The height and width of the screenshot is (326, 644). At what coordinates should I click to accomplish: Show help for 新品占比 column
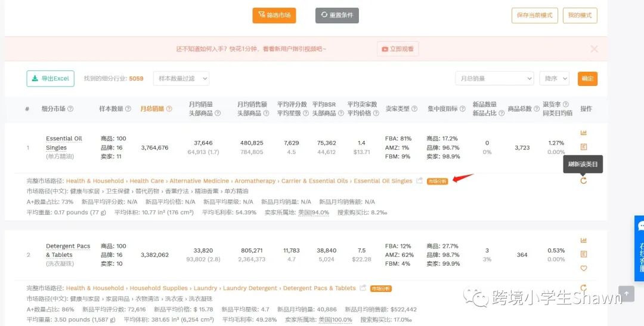coord(501,113)
